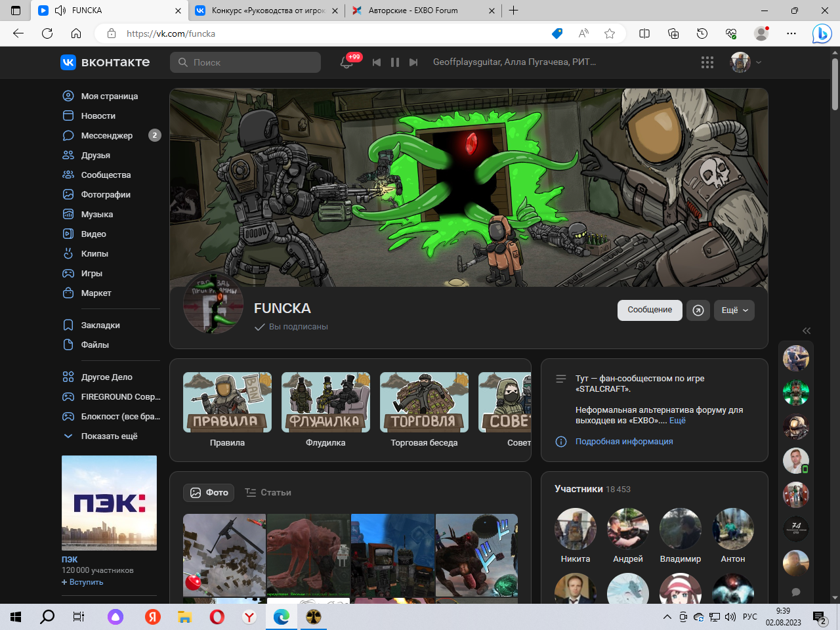Open the Участники 18 453 members list
Viewport: 840px width, 630px height.
tap(593, 489)
